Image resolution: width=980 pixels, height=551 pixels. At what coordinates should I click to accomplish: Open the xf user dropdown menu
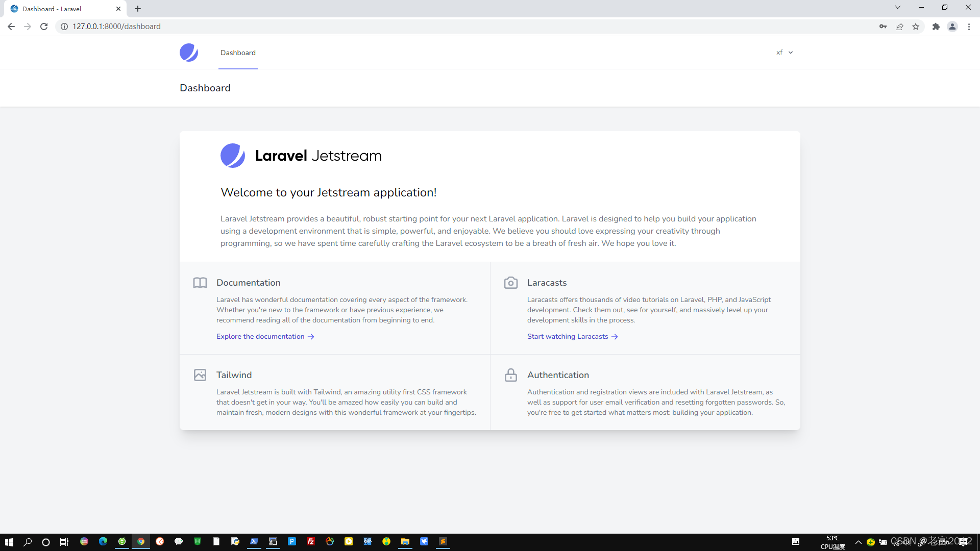785,53
